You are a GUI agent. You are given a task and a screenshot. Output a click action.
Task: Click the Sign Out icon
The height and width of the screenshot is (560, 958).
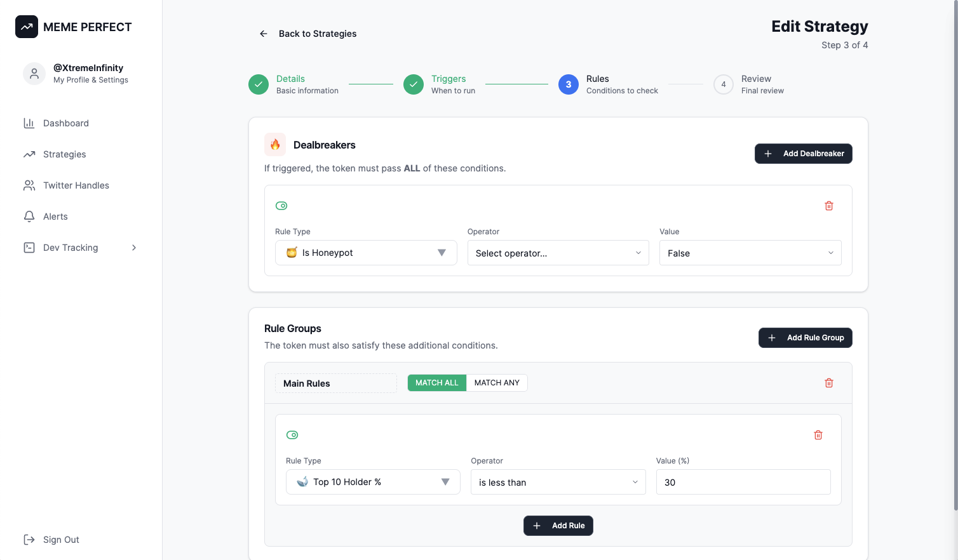click(29, 539)
